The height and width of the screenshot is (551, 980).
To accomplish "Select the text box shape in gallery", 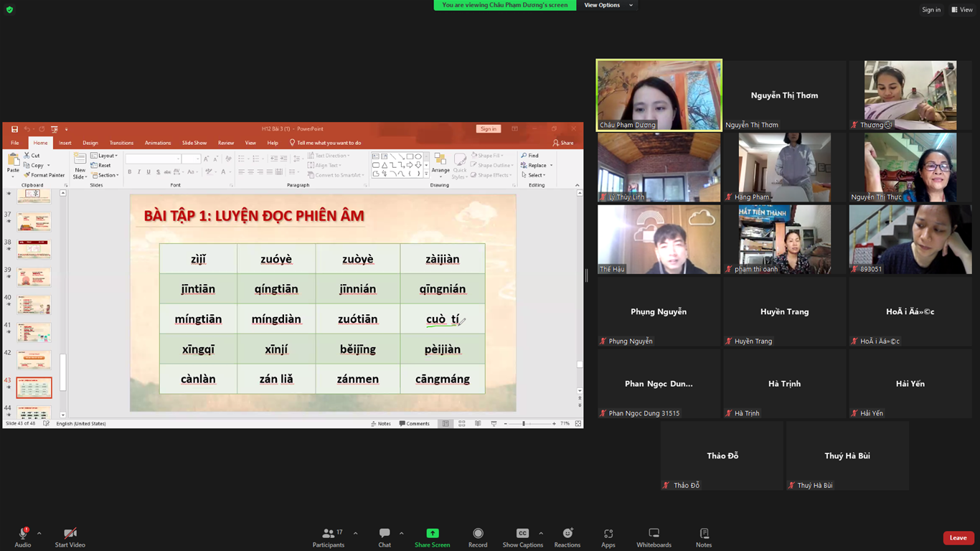I will [x=375, y=156].
